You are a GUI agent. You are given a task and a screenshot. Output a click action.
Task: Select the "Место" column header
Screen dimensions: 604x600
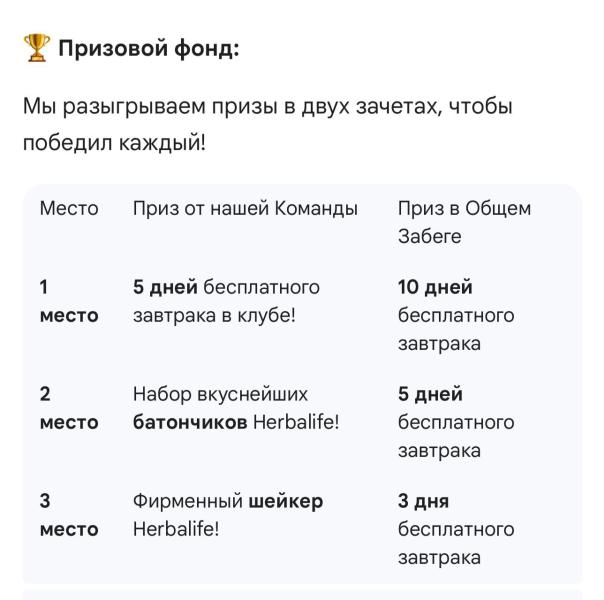tap(69, 209)
